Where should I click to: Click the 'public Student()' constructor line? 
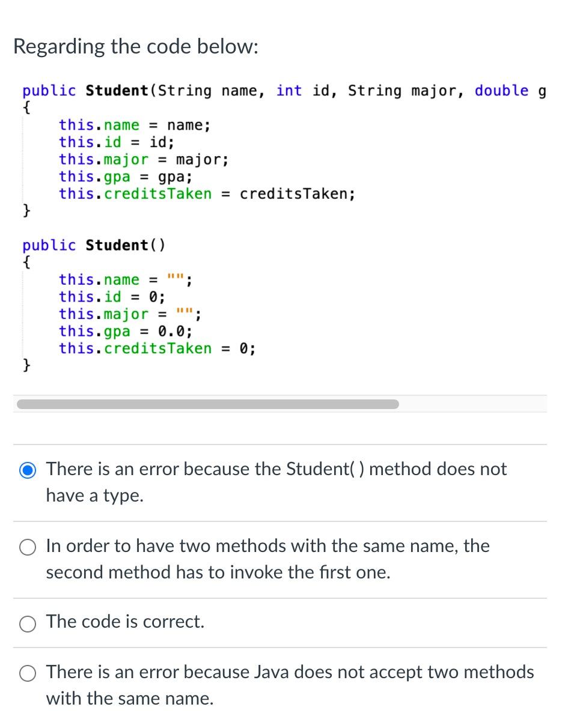[94, 245]
